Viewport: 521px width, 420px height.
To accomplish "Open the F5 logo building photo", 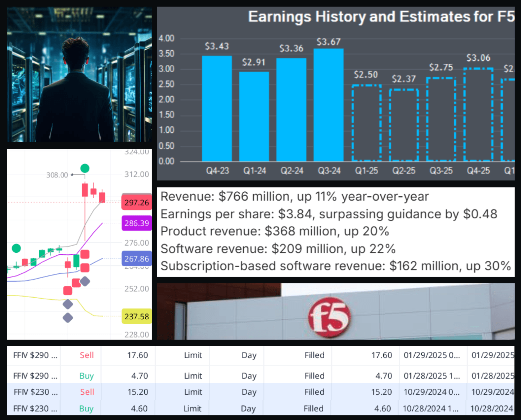I will click(335, 311).
